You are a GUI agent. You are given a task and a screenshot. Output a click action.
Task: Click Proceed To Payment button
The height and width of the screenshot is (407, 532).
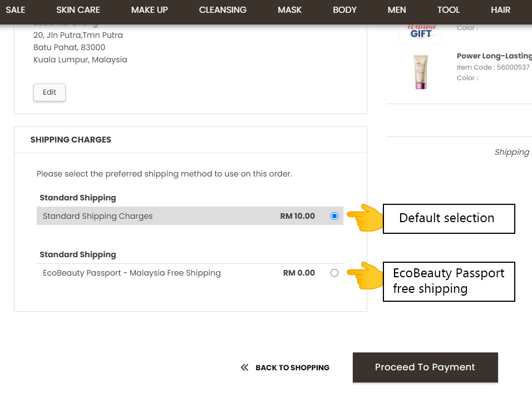pyautogui.click(x=425, y=367)
